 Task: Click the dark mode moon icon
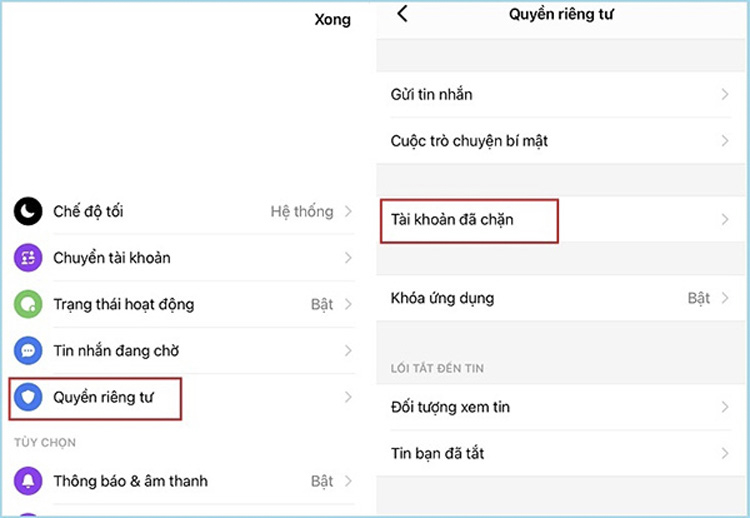pyautogui.click(x=28, y=211)
